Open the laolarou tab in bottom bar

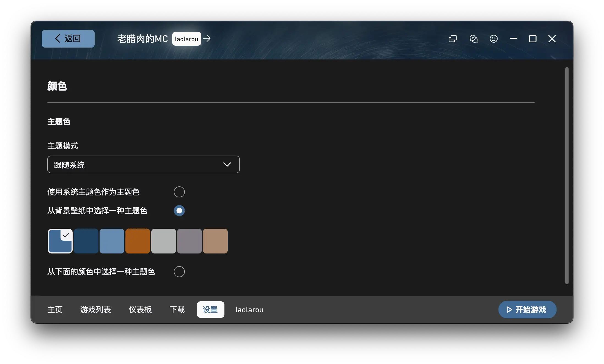click(x=249, y=310)
